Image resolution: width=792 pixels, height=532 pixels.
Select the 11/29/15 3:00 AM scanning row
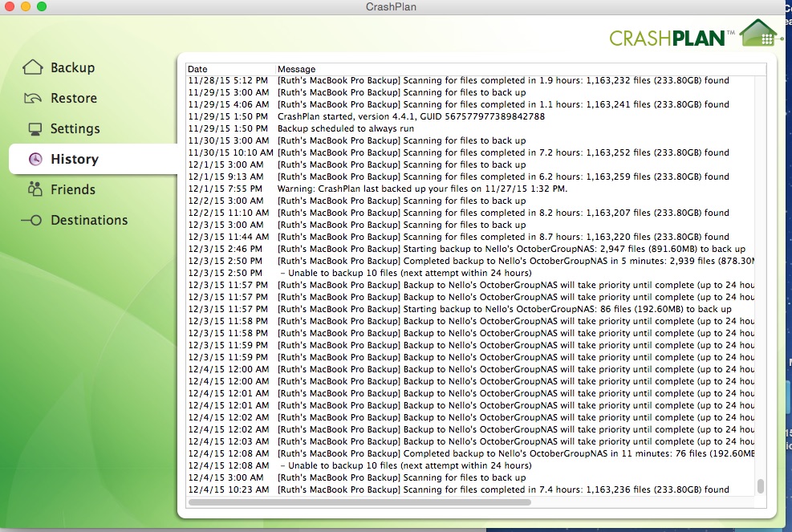click(x=471, y=92)
